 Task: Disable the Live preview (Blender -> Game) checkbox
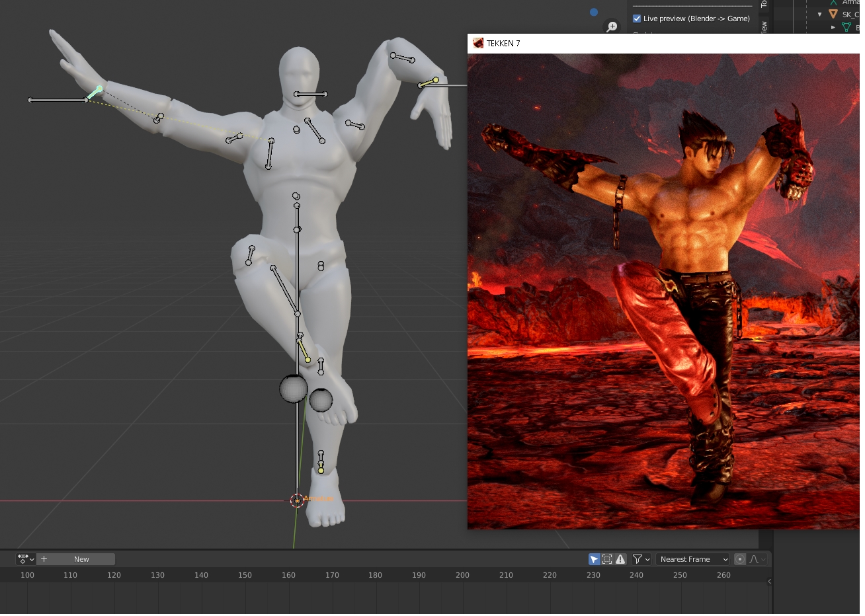point(637,19)
